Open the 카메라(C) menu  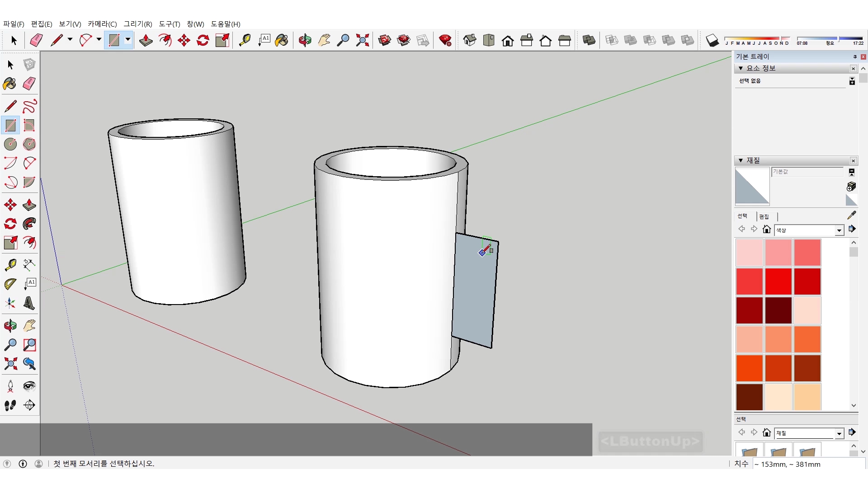click(x=102, y=24)
